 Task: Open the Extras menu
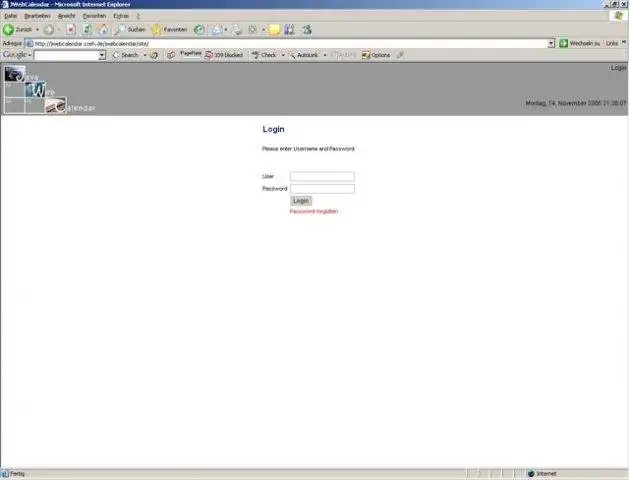click(x=121, y=16)
